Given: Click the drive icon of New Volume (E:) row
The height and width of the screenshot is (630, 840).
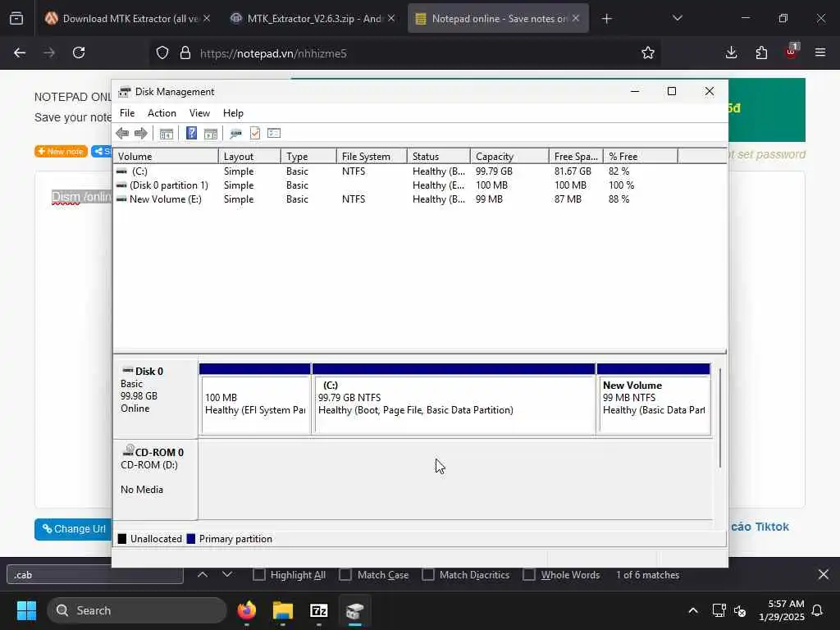Looking at the screenshot, I should click(121, 199).
